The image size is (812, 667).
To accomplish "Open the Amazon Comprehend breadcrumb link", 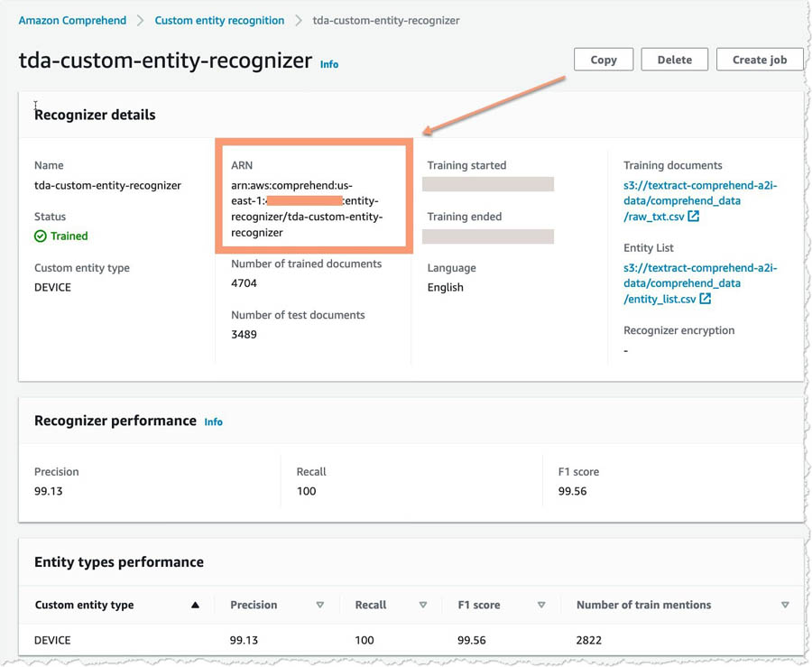I will [72, 21].
